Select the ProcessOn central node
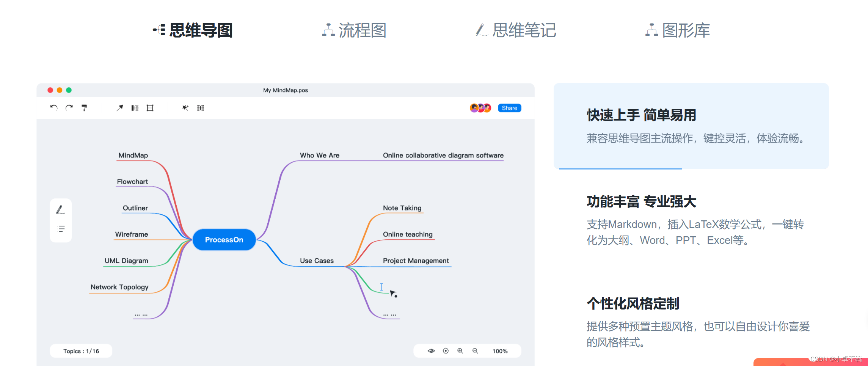 coord(224,240)
